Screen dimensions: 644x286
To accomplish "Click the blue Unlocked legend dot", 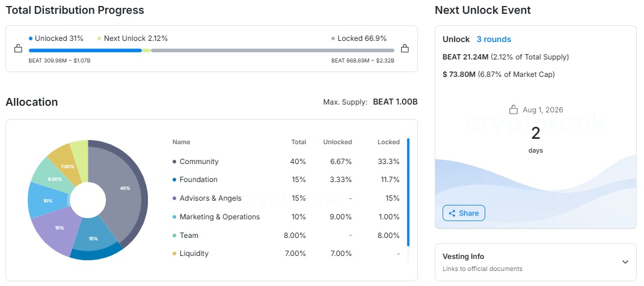I will [31, 38].
